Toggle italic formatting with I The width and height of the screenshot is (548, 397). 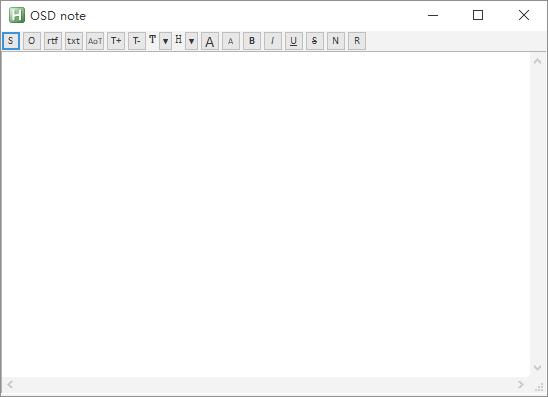(x=273, y=41)
